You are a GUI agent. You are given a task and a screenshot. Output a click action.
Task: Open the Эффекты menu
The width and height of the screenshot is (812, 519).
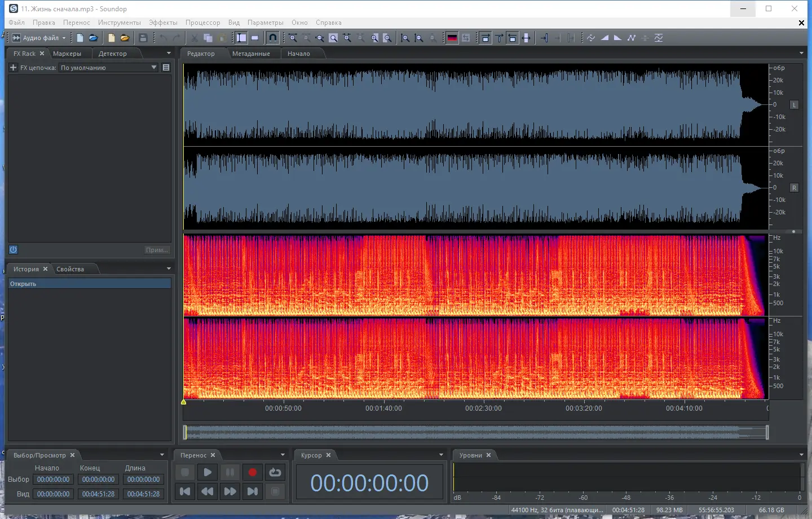(163, 23)
